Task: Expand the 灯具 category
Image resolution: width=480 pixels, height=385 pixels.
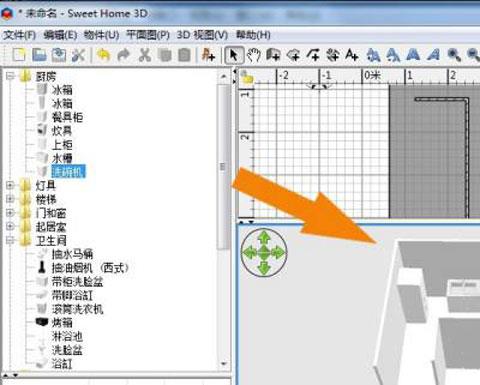Action: [10, 185]
